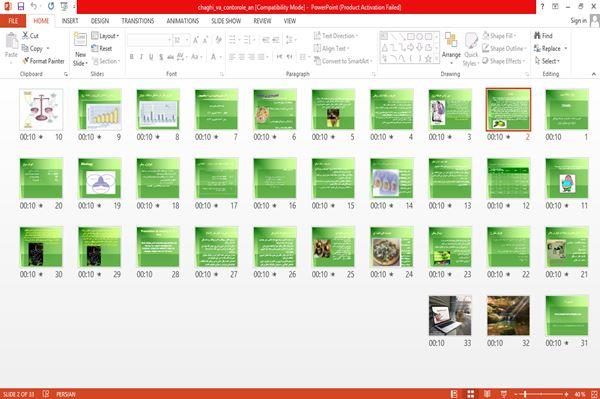Click Increase Font Size icon
600x399 pixels.
196,40
